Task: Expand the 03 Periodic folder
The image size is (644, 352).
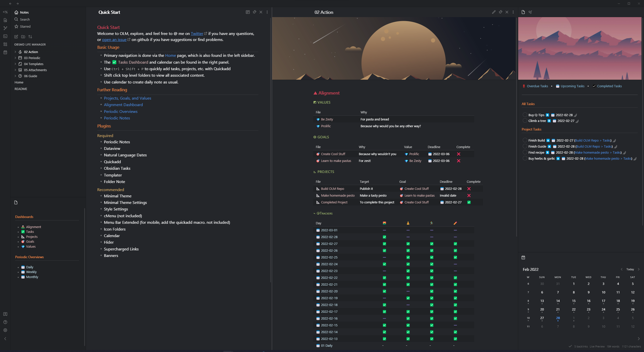Action: (15, 58)
